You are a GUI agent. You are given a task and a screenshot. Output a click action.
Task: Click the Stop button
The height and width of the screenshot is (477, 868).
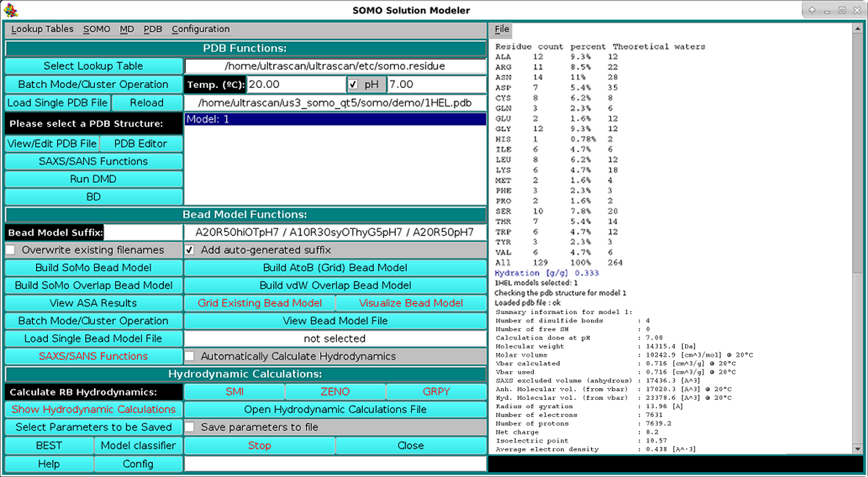pyautogui.click(x=260, y=445)
